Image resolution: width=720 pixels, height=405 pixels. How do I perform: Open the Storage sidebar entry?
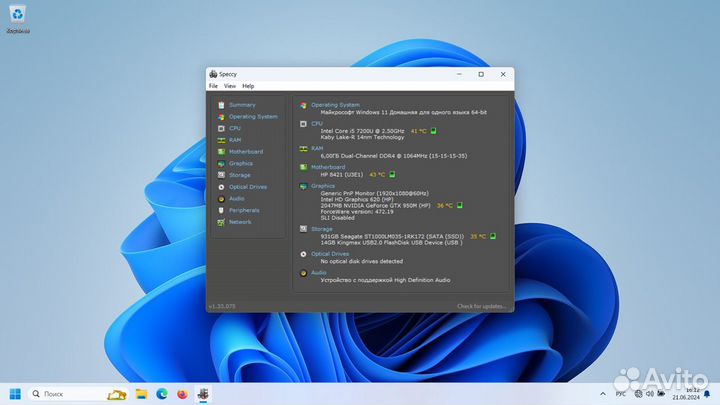pos(239,175)
